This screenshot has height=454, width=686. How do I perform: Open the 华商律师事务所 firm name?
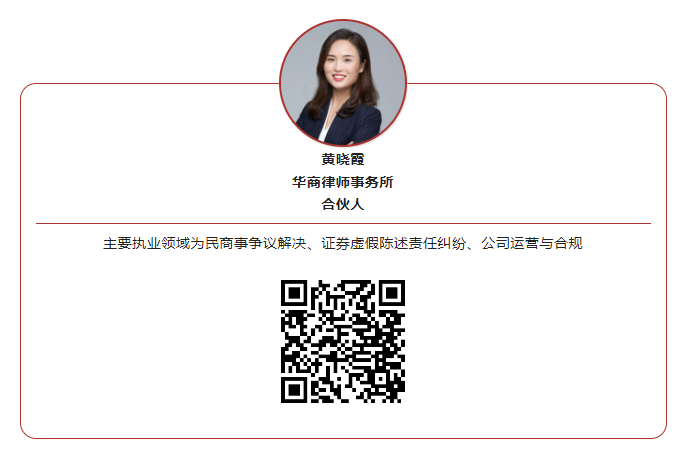(343, 182)
